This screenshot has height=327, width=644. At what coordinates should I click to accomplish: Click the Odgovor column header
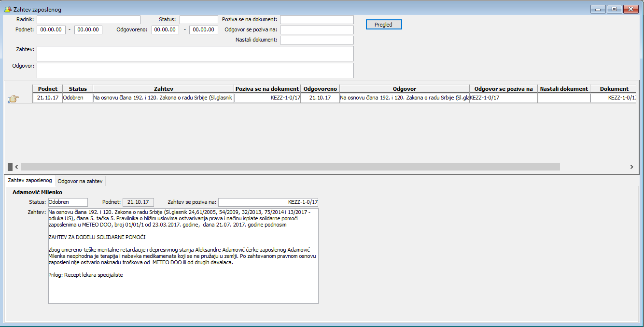[405, 89]
